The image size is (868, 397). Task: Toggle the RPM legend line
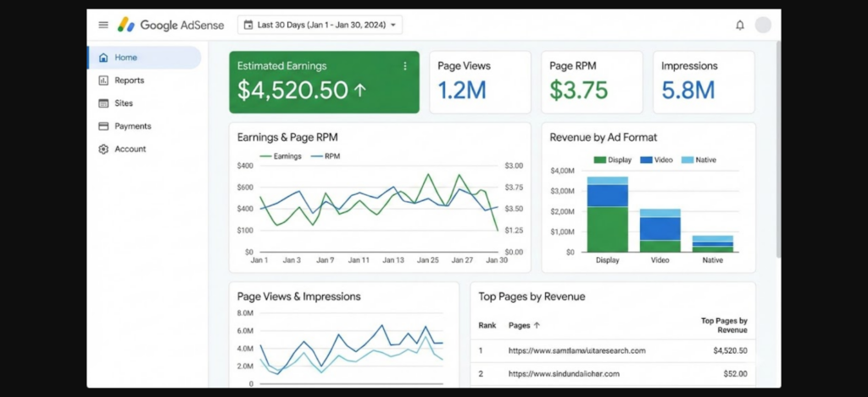pos(325,156)
